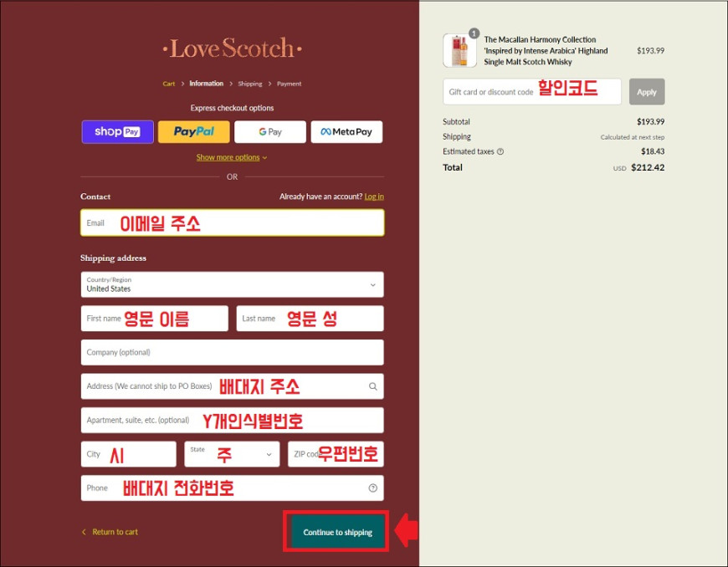Pay with Shop Pay express checkout
Screen dimensions: 728x567
pos(117,132)
